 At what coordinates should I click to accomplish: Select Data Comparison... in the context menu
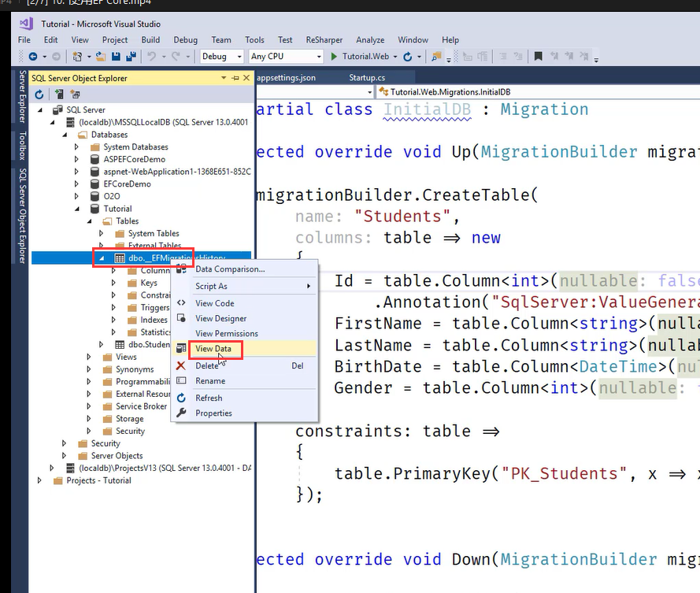(244, 269)
